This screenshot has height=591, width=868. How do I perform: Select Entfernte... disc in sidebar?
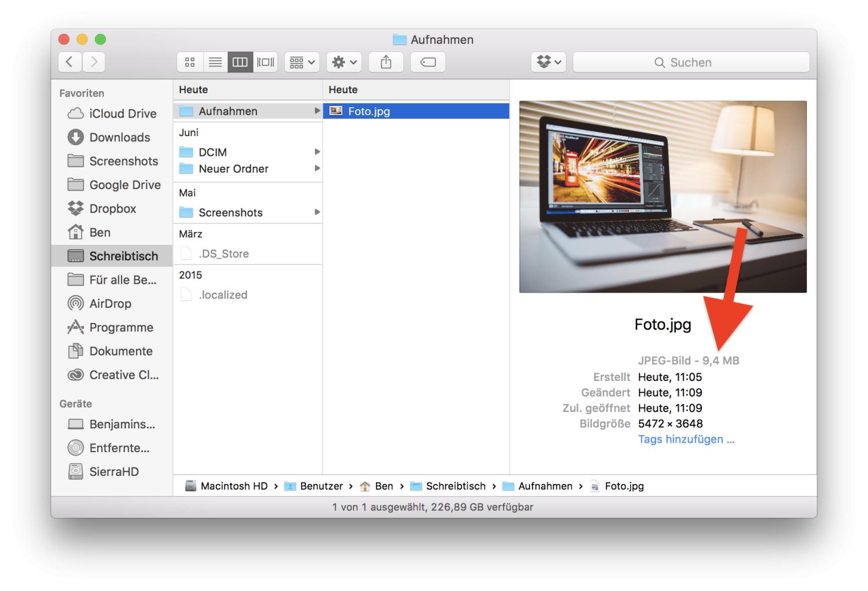tap(112, 448)
